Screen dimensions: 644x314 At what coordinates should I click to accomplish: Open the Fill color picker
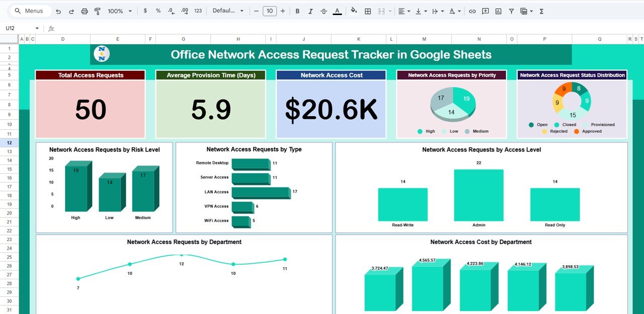pos(354,11)
